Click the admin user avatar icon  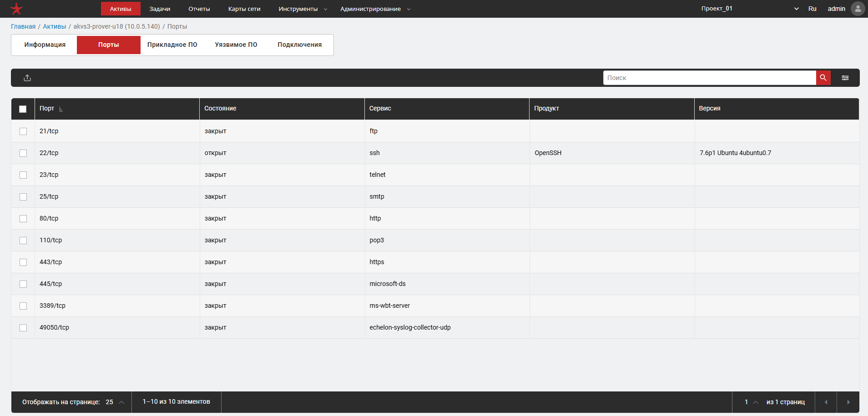[x=858, y=9]
